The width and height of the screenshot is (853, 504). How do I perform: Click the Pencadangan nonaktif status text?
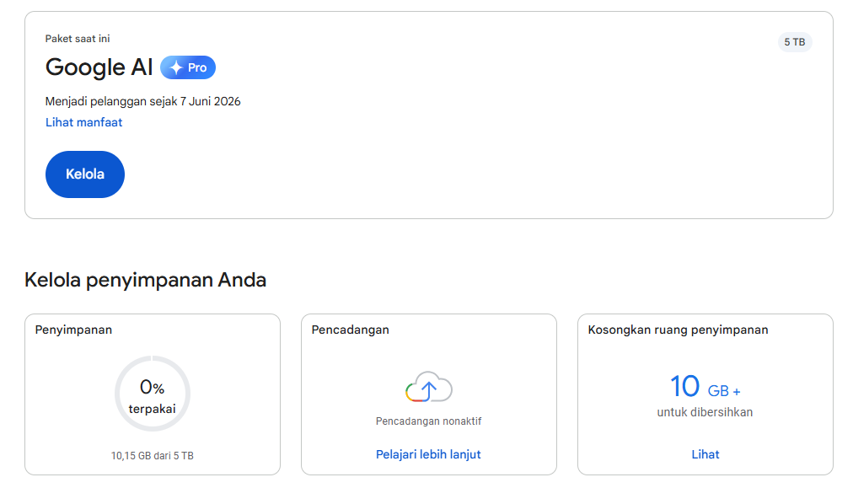[x=429, y=421]
